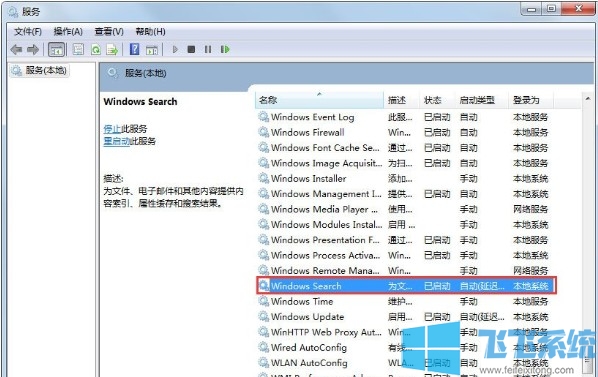This screenshot has width=598, height=377.
Task: Select the Wired AutoConfig service
Action: [x=309, y=348]
